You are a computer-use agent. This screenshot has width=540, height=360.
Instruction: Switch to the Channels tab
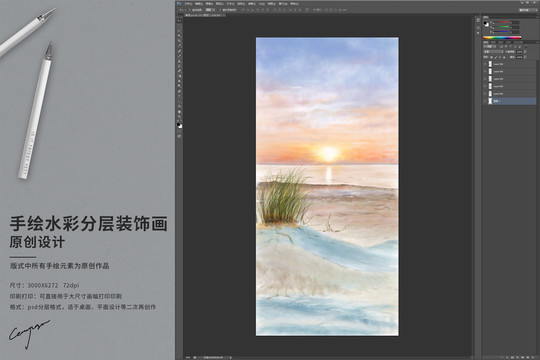coord(494,42)
